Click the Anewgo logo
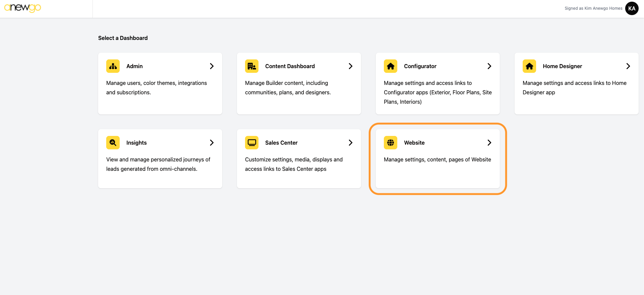Viewport: 644px width, 295px height. (23, 8)
